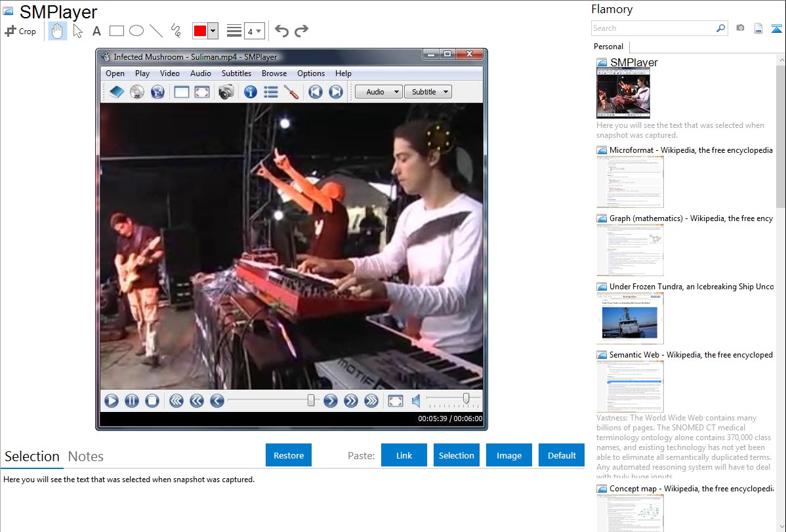Select the Crop tool
The height and width of the screenshot is (532, 786).
tap(20, 31)
